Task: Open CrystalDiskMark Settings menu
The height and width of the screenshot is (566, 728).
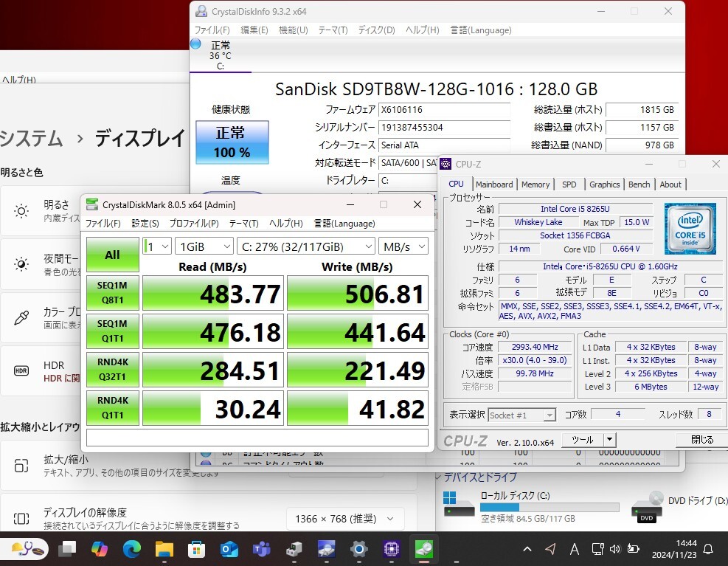Action: (145, 224)
